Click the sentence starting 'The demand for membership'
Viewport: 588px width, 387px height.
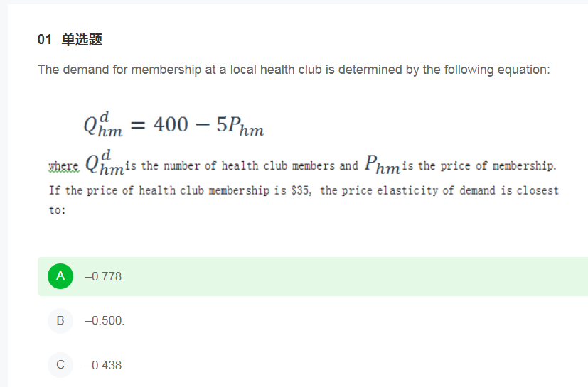294,70
